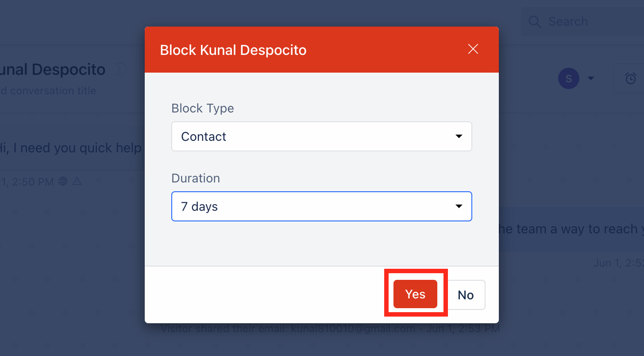
Task: Open the Block Type dropdown showing Contact
Action: 322,136
